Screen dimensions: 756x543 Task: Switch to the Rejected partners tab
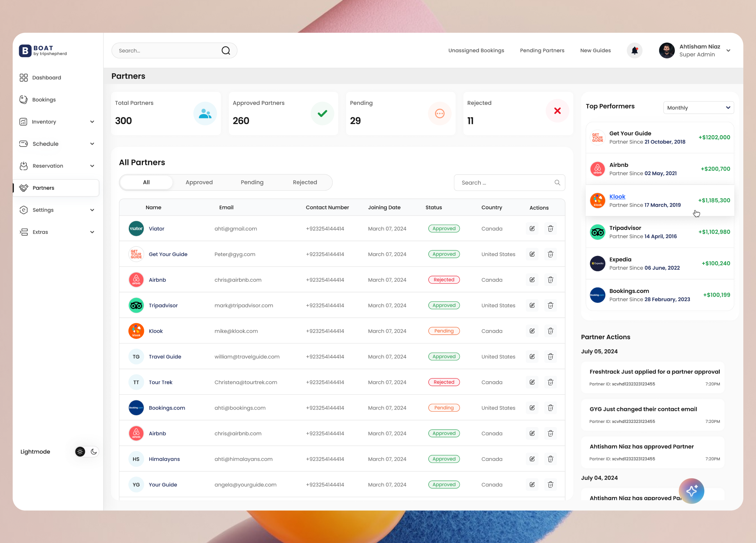305,182
